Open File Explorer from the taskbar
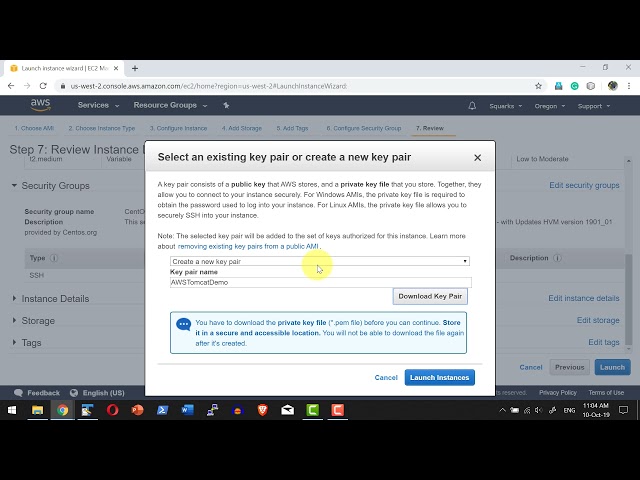 tap(37, 410)
